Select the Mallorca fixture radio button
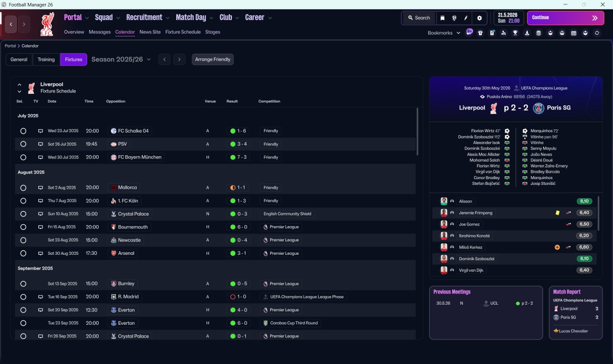 [x=23, y=188]
